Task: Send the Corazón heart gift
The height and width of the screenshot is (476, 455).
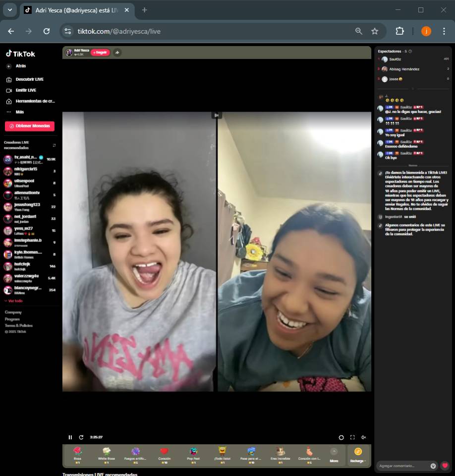Action: pos(164,453)
